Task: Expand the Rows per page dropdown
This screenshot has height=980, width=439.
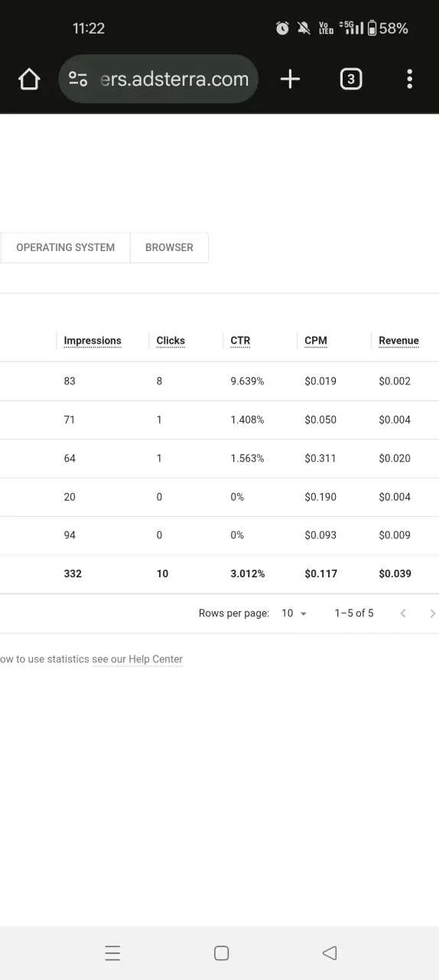Action: tap(294, 613)
